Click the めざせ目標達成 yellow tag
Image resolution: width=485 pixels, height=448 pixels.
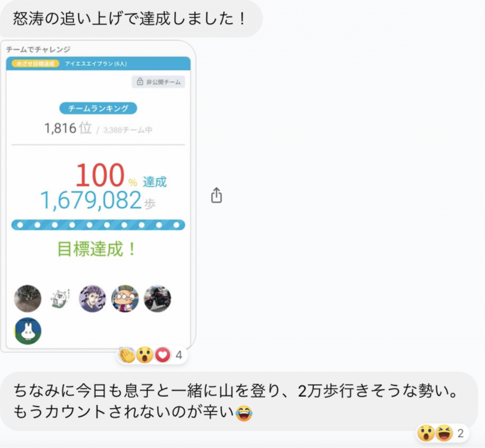(x=35, y=63)
